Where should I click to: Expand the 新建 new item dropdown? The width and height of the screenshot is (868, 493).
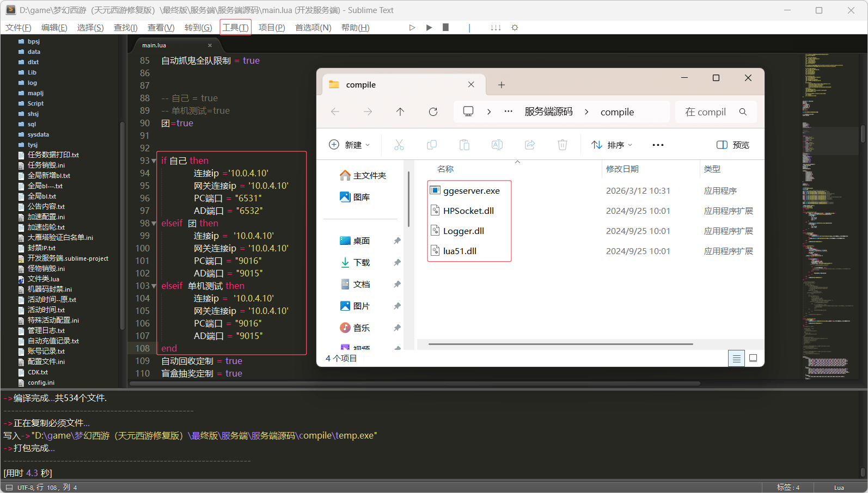[350, 145]
